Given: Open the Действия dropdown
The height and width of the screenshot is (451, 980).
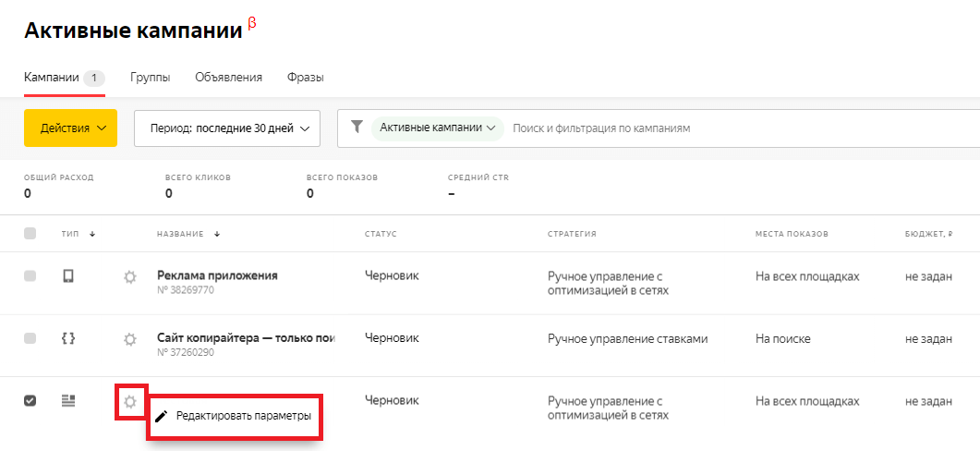Looking at the screenshot, I should 71,128.
